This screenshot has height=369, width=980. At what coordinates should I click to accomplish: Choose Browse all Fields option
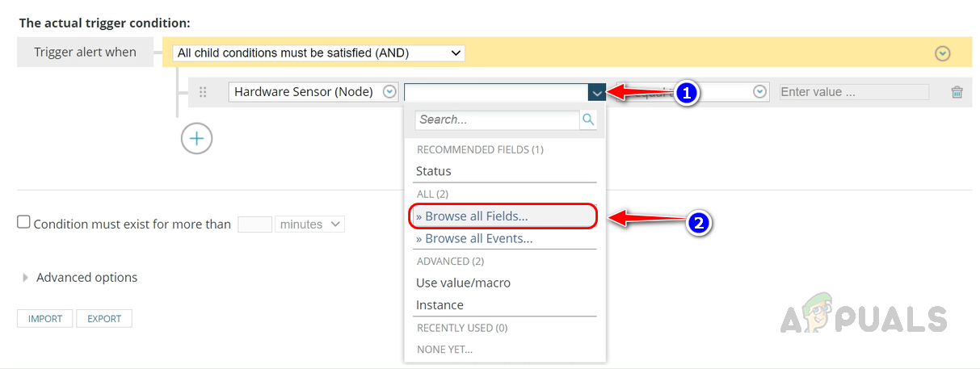point(472,216)
